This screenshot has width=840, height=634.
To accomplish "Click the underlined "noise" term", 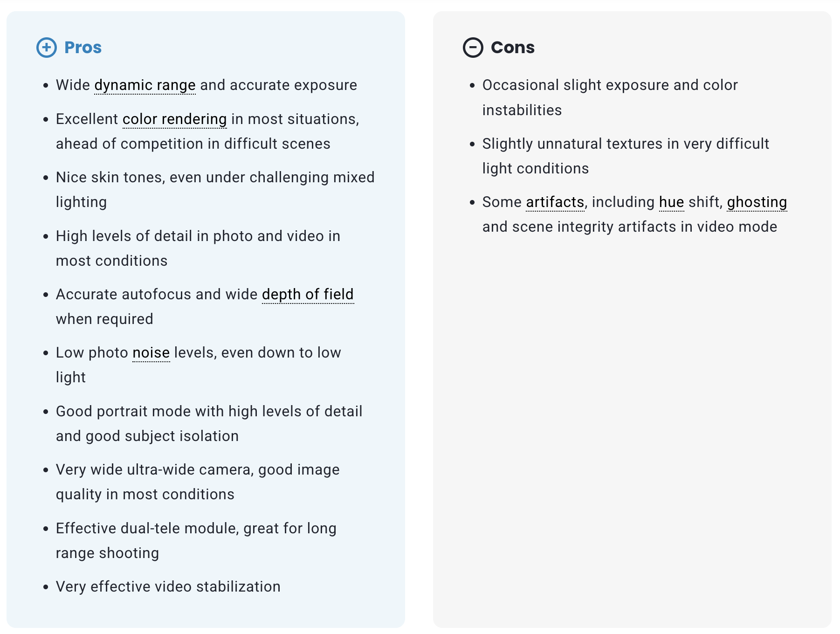I will tap(151, 353).
